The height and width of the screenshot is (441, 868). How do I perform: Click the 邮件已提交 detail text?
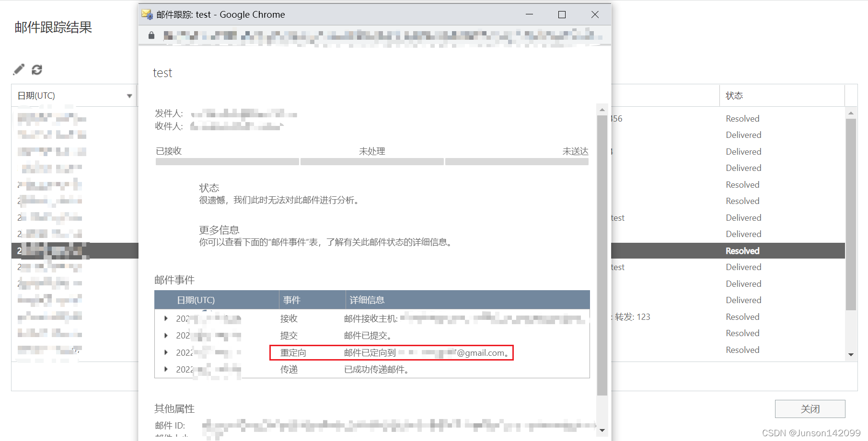point(368,336)
